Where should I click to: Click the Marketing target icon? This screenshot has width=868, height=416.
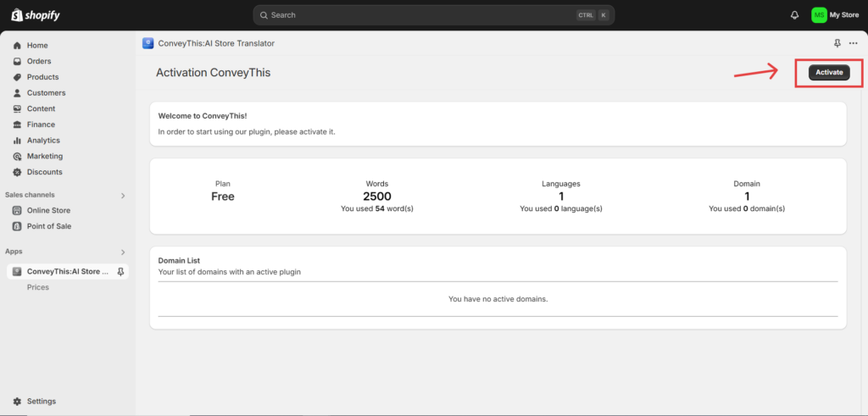click(x=17, y=156)
